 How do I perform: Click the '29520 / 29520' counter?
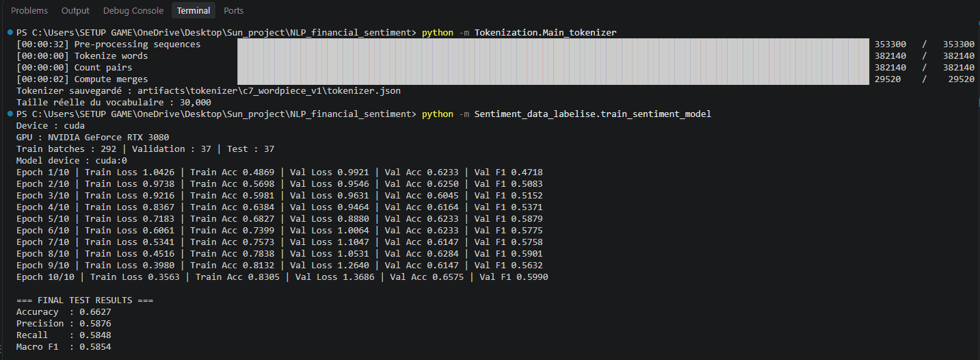925,79
